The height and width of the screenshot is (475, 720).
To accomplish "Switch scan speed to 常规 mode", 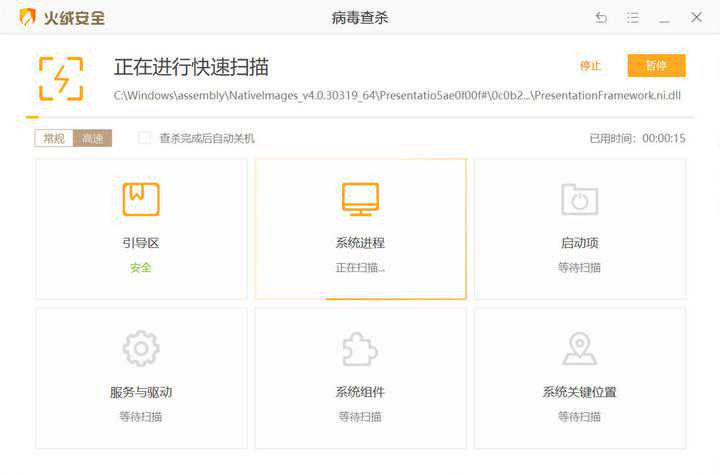I will point(54,138).
